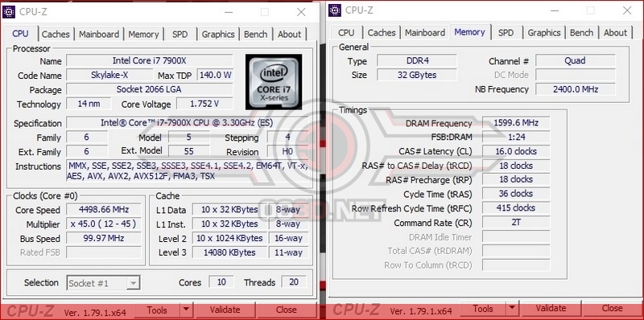Close the right CPU-Z window

click(x=627, y=10)
